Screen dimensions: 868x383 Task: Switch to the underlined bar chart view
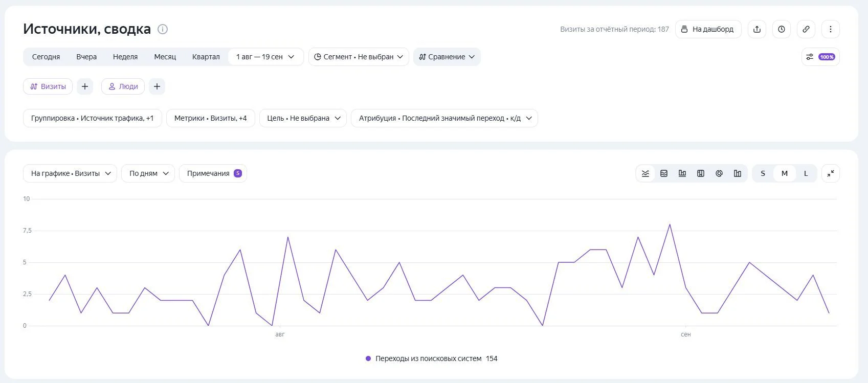click(x=682, y=173)
